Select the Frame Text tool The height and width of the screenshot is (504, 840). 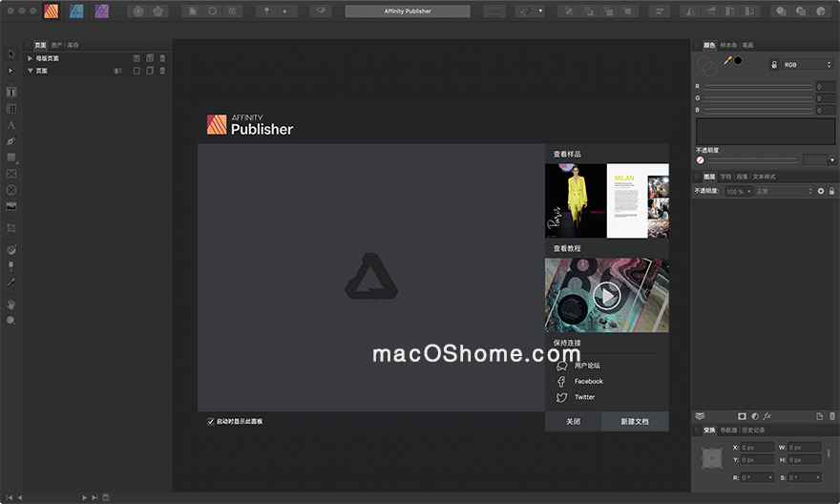[11, 93]
